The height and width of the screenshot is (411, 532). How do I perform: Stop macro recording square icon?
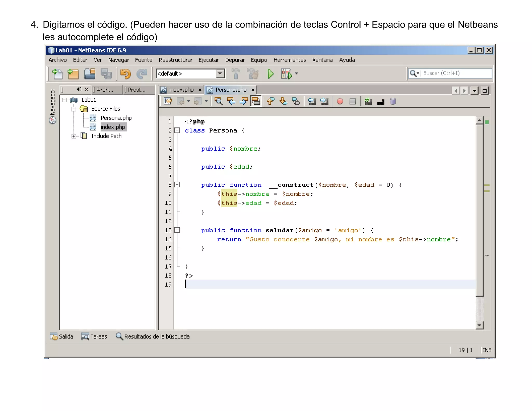click(353, 101)
